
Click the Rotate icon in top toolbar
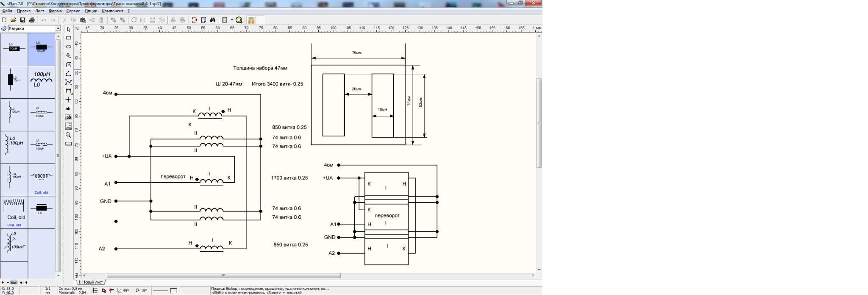point(134,20)
